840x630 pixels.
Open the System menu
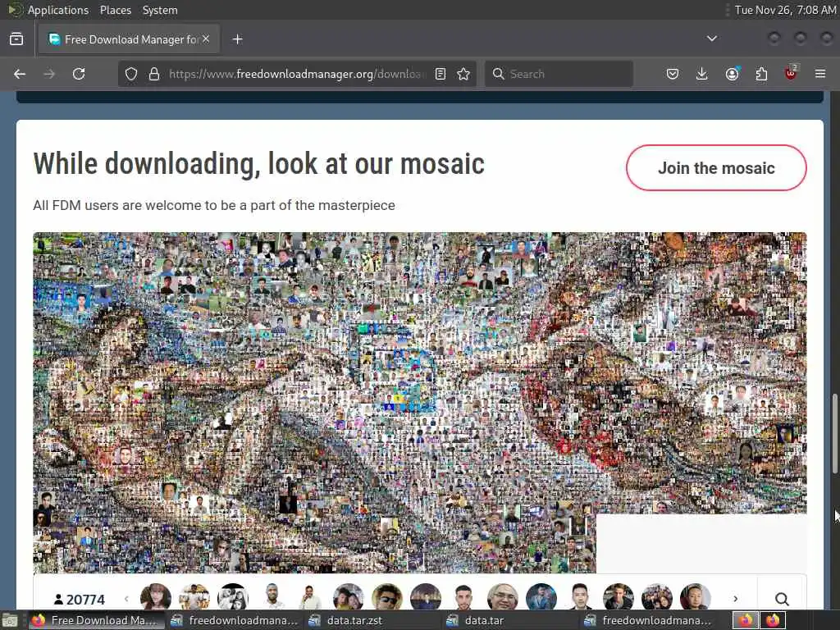tap(160, 10)
